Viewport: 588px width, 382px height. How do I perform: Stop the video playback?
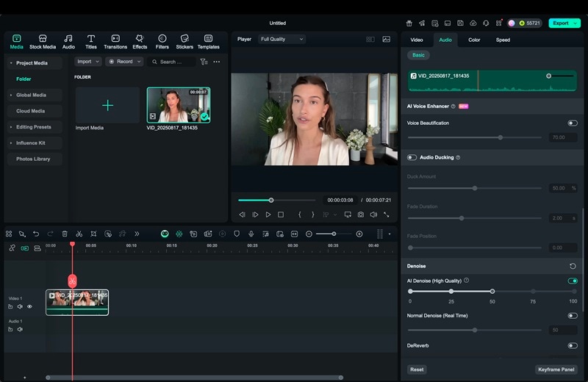[x=281, y=215]
